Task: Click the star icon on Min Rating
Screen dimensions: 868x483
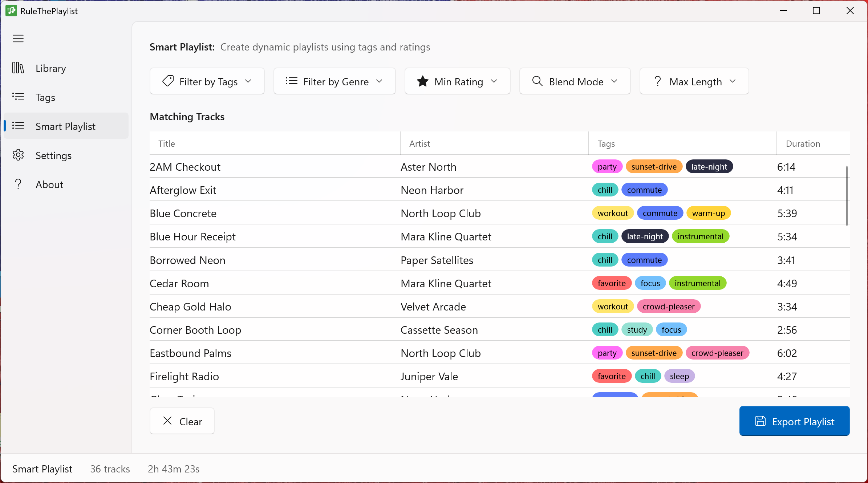Action: click(x=422, y=81)
